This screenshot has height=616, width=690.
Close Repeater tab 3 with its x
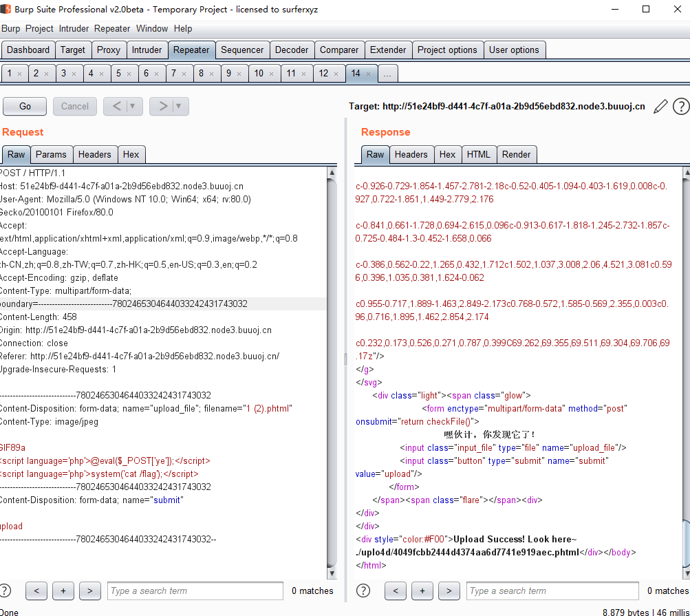coord(74,74)
